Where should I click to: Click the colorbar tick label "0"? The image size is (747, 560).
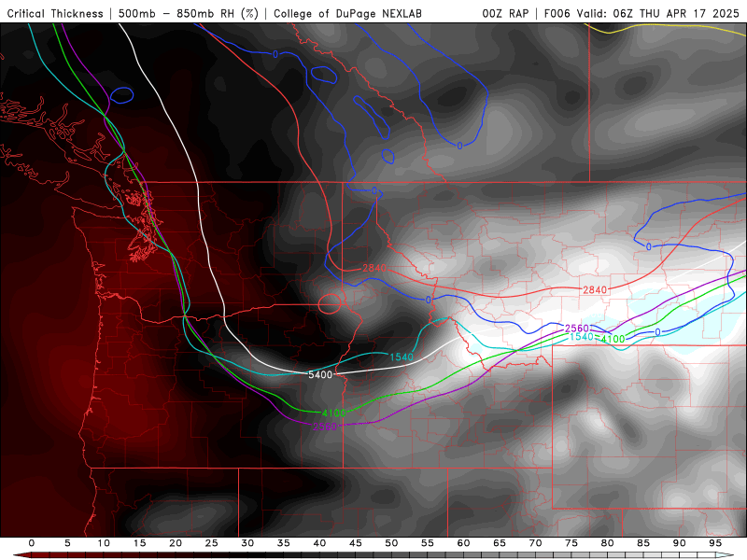click(32, 543)
